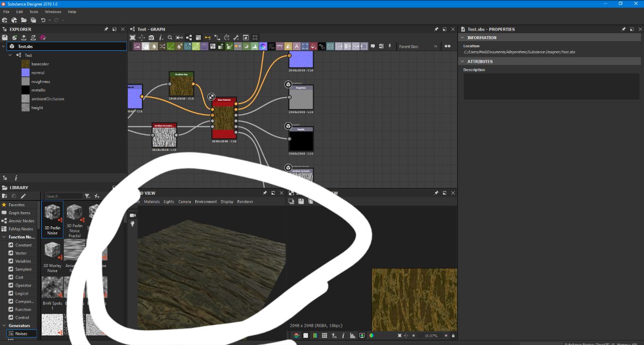Screen dimensions: 644x345
Task: Add a Pin using the pin icon in node toolbar
Action: pos(389,46)
